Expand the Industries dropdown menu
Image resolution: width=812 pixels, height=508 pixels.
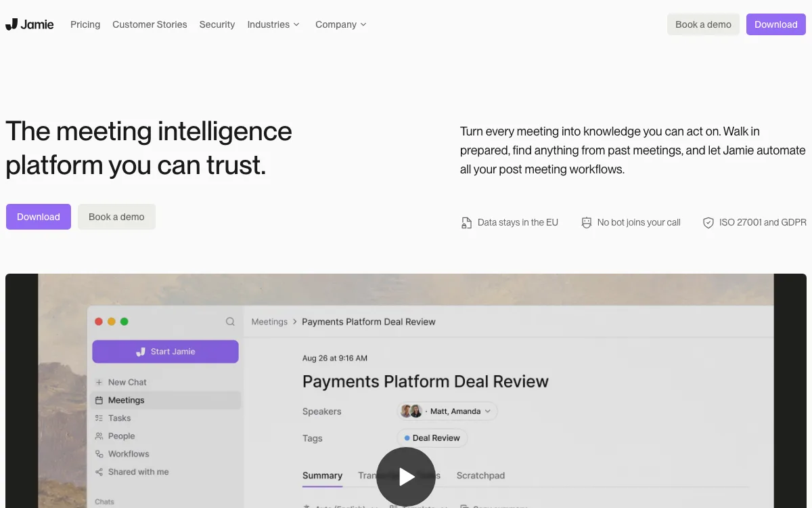pyautogui.click(x=273, y=24)
